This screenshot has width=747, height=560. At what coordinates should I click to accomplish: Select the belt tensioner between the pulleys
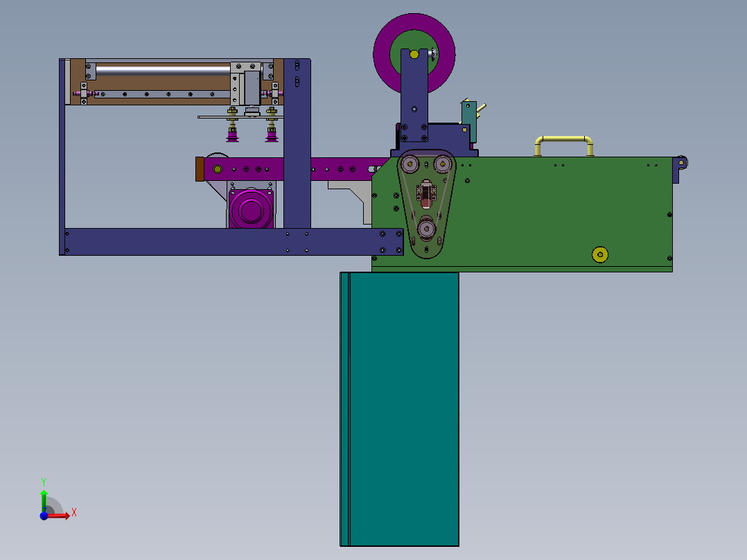pyautogui.click(x=426, y=194)
